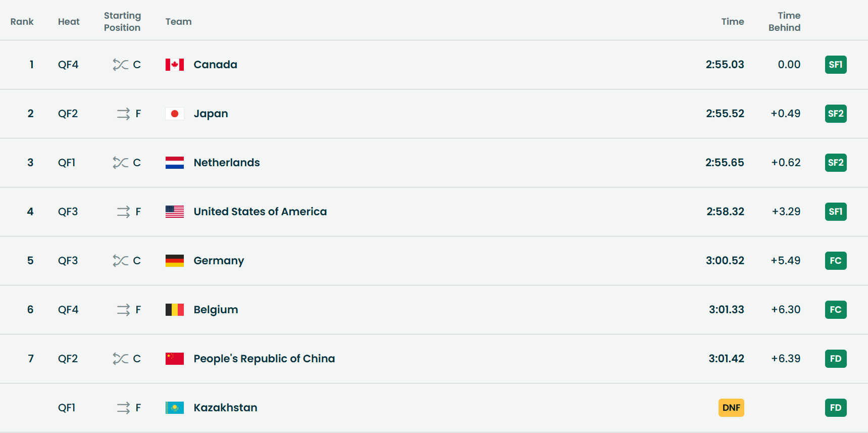This screenshot has height=433, width=868.
Task: Open the Netherlands team link
Action: [x=227, y=163]
